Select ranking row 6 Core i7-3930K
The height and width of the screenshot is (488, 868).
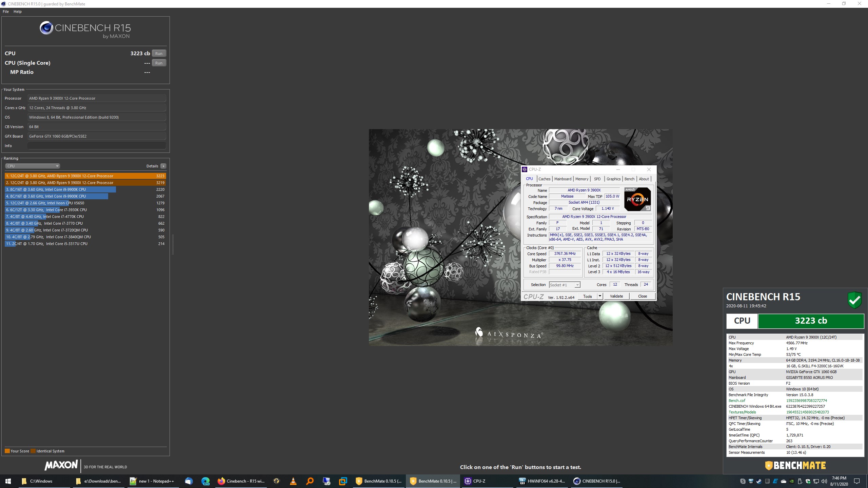point(85,210)
